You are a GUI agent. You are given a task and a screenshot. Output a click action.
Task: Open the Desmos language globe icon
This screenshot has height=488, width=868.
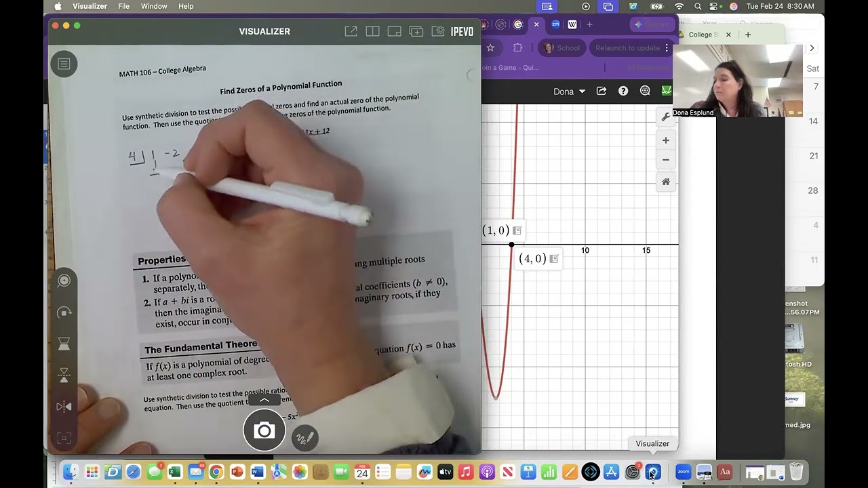(x=645, y=91)
